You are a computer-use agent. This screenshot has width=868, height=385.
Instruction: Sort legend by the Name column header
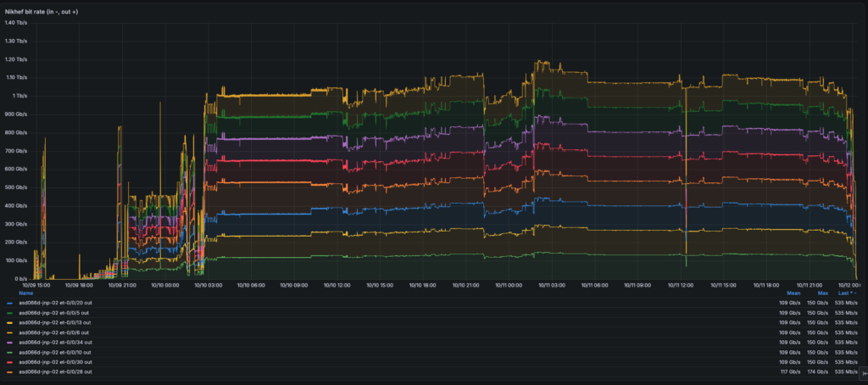point(26,293)
